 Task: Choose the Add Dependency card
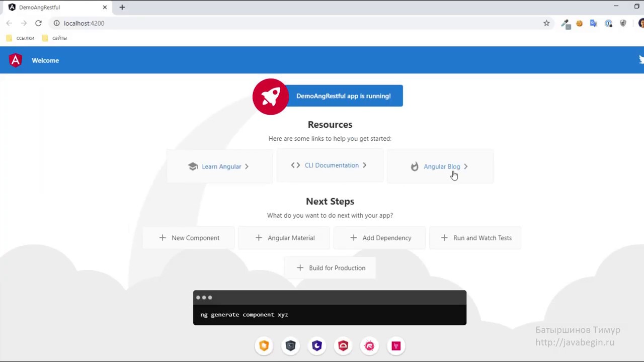[x=380, y=238]
